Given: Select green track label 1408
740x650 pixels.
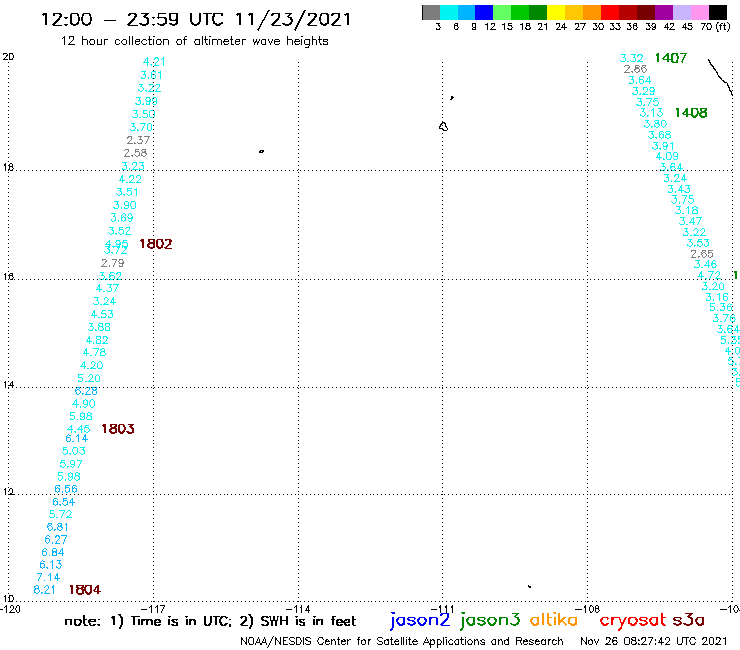Looking at the screenshot, I should [x=691, y=113].
